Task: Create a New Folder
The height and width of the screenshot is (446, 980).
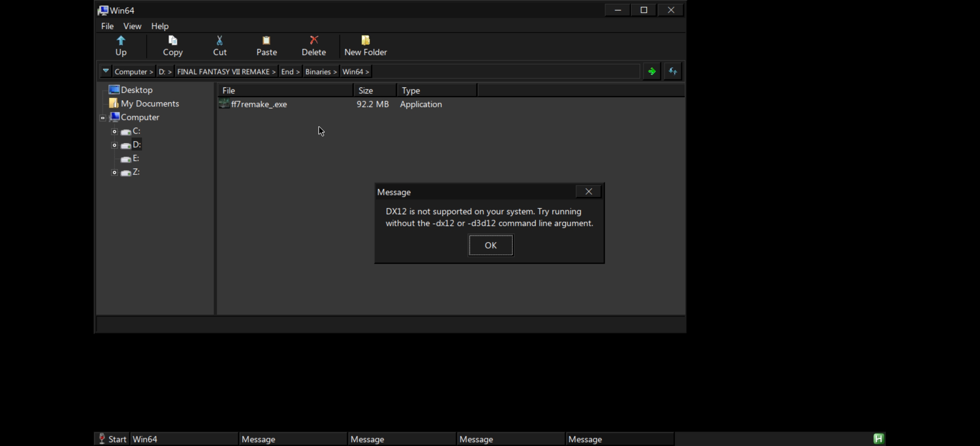Action: coord(365,46)
